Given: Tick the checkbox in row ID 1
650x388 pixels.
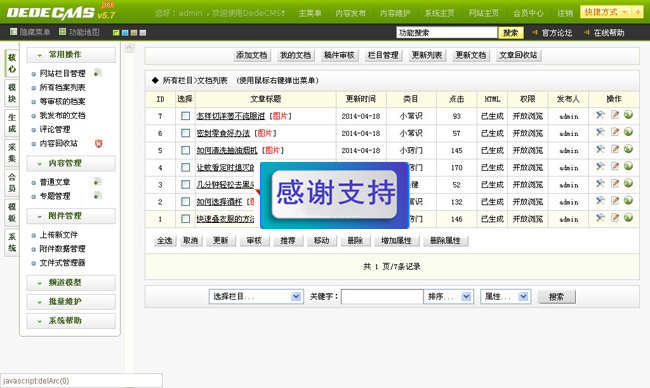Looking at the screenshot, I should tap(185, 219).
